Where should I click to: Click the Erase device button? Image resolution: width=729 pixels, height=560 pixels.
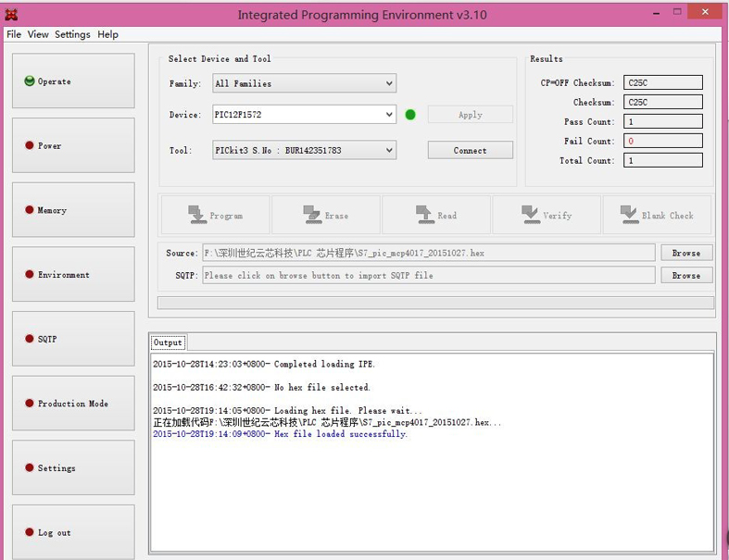click(x=325, y=215)
